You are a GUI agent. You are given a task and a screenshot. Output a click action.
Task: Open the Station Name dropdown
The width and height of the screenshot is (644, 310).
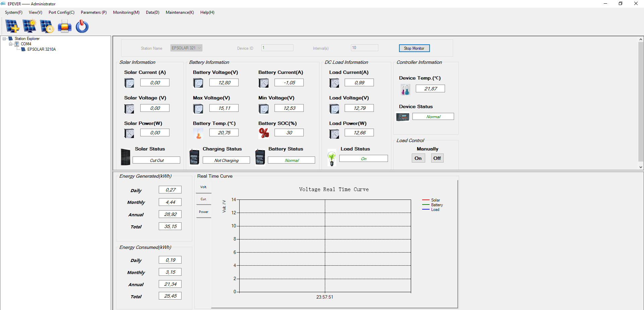pos(199,48)
